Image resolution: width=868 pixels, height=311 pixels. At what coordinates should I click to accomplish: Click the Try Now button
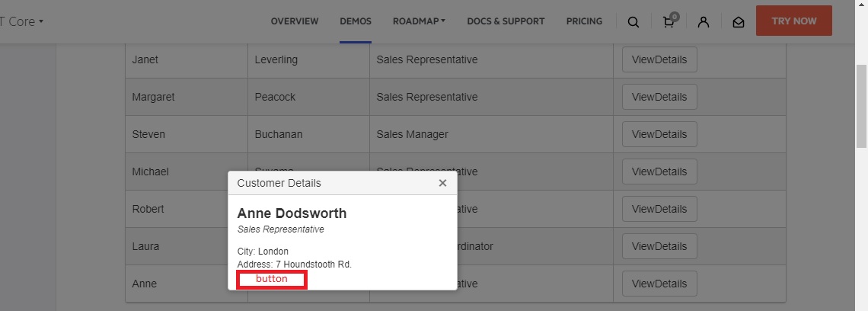(793, 21)
